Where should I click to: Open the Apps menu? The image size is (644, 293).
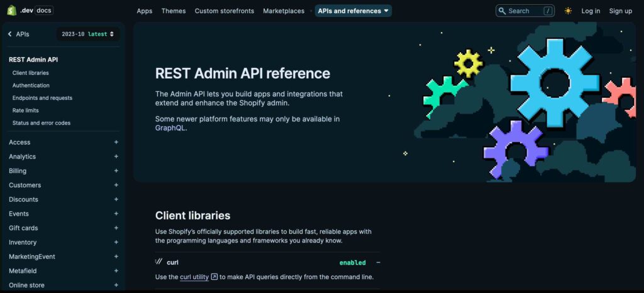[145, 11]
